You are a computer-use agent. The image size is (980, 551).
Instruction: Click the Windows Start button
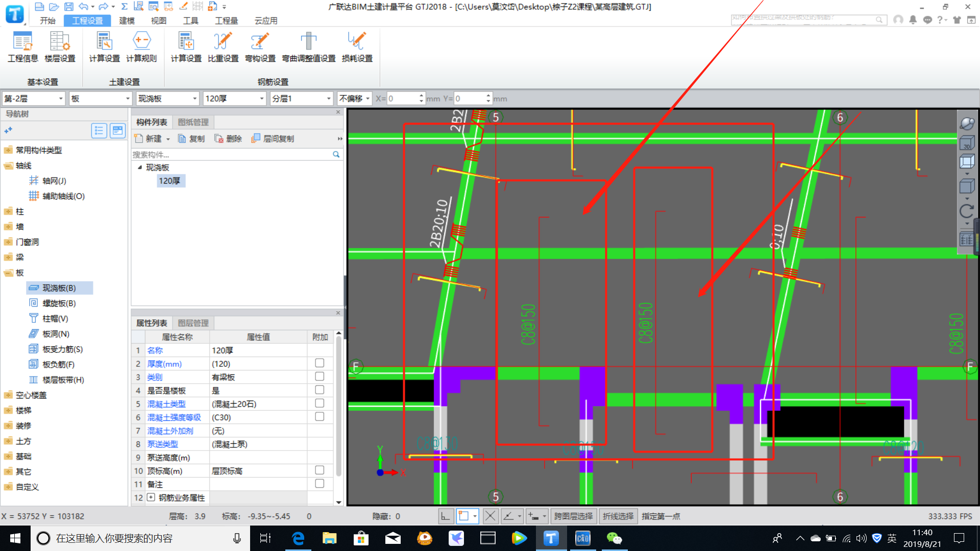tap(15, 538)
